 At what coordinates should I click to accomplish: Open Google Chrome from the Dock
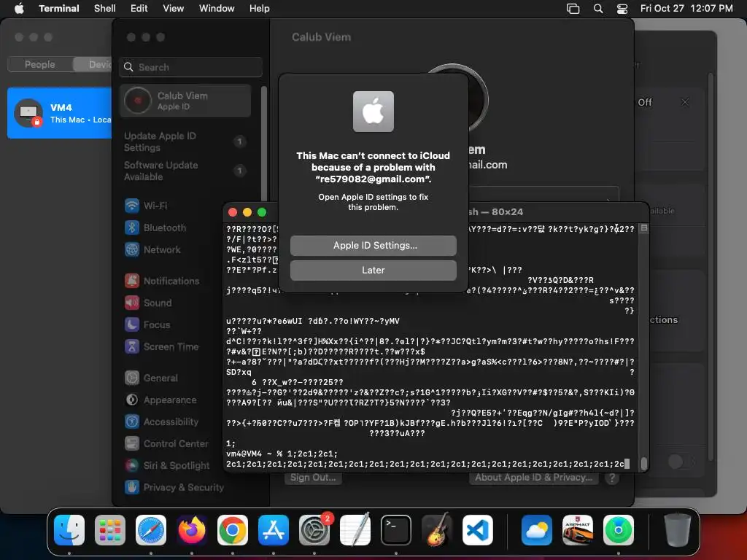click(x=233, y=529)
